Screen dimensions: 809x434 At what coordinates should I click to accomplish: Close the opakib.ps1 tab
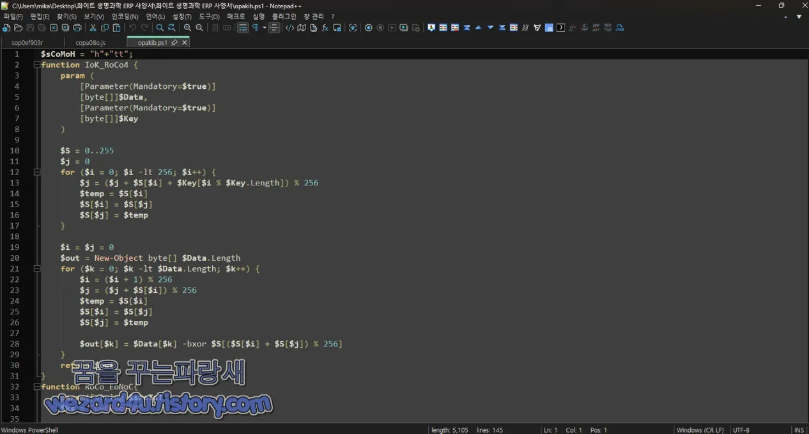183,43
